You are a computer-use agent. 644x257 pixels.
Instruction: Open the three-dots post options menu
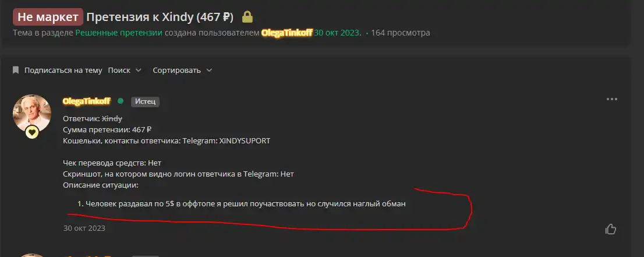[611, 99]
